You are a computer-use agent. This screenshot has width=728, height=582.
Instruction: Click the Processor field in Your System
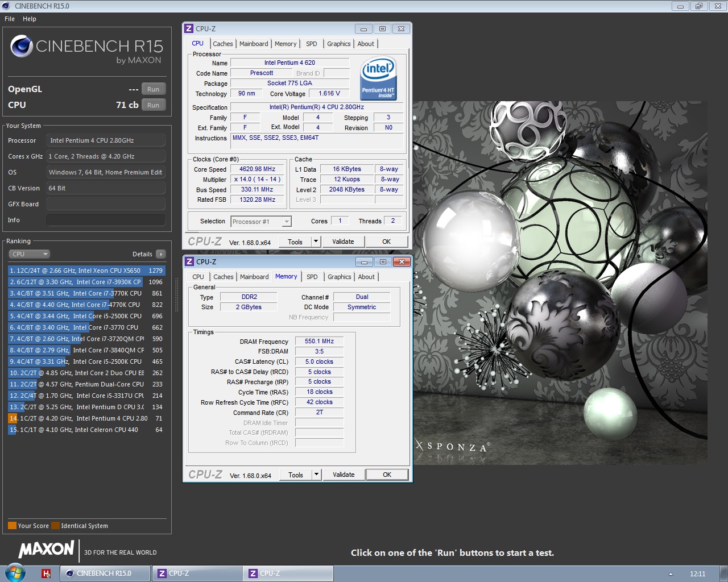[x=106, y=140]
